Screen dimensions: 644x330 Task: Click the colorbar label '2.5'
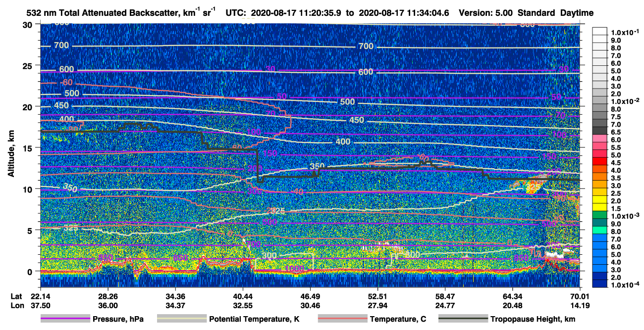click(616, 193)
